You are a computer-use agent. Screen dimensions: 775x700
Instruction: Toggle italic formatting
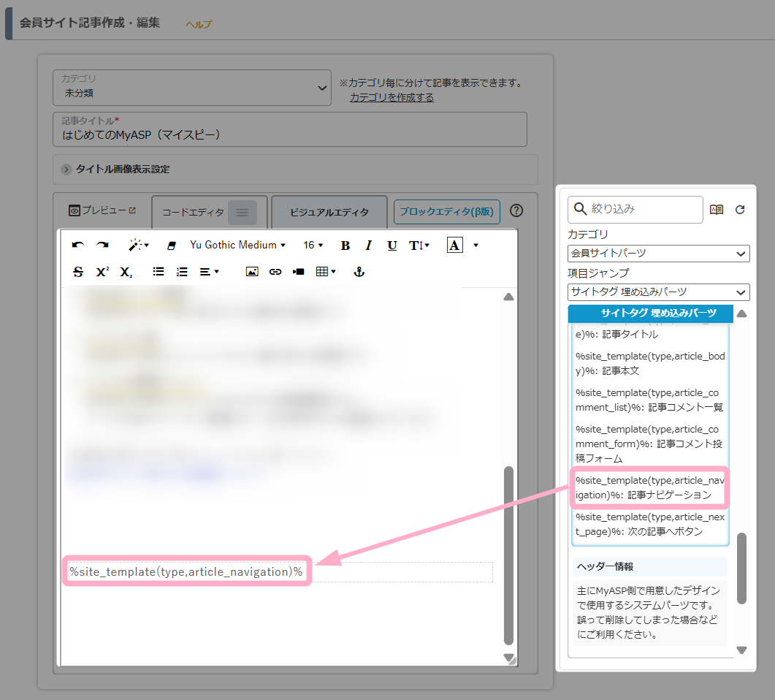(369, 246)
